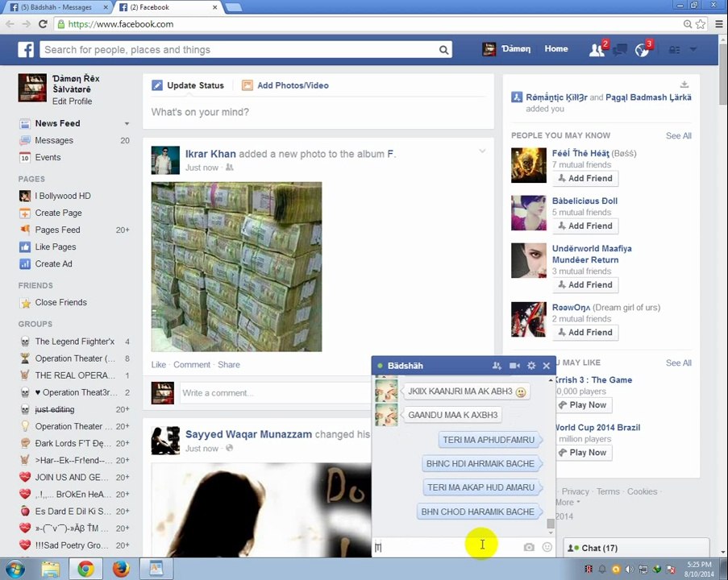The image size is (728, 580).
Task: Launch Firefox from taskbar
Action: click(121, 569)
